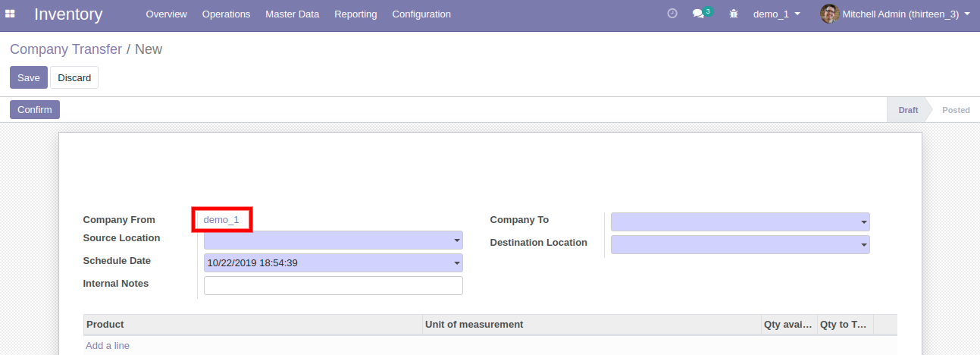Viewport: 980px width, 355px height.
Task: Open the Operations menu
Action: coord(226,14)
